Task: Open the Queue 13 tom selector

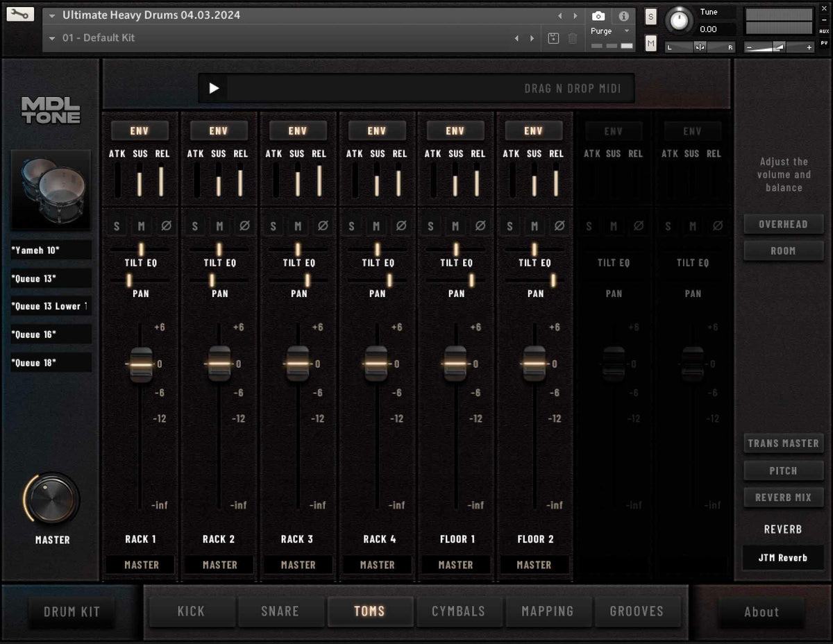Action: click(51, 278)
